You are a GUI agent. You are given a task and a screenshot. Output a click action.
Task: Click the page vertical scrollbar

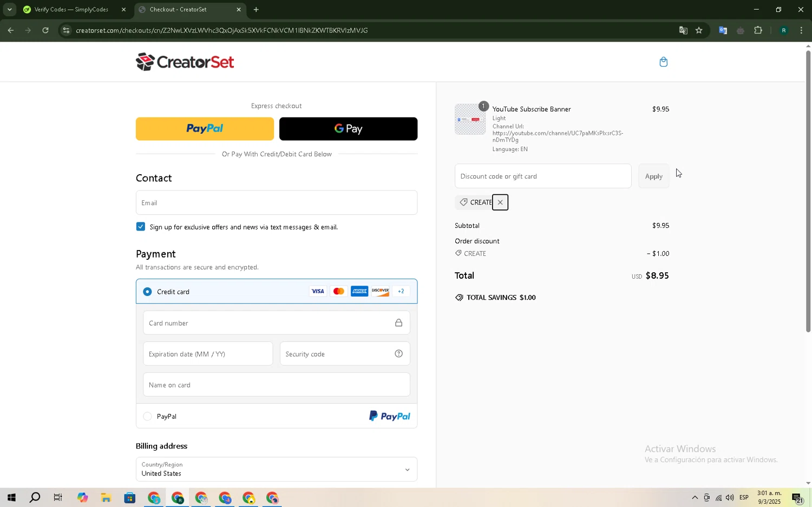pos(808,190)
